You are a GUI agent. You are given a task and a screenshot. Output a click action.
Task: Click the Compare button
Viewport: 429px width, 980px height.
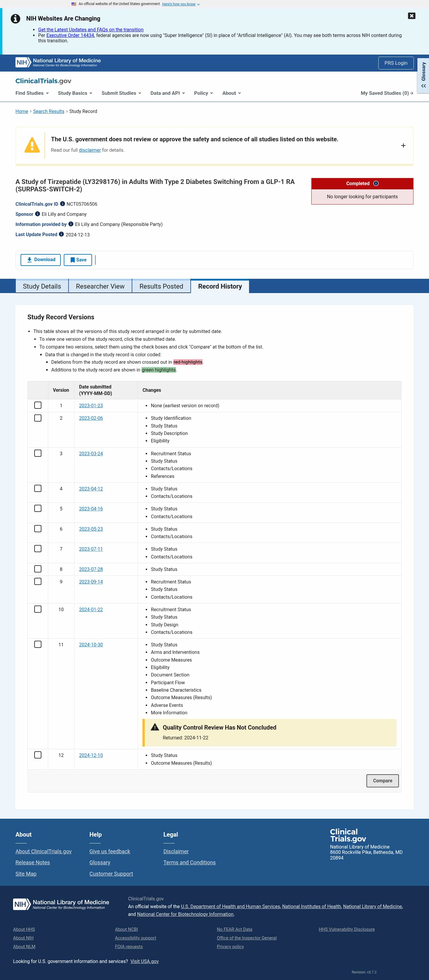(x=382, y=781)
